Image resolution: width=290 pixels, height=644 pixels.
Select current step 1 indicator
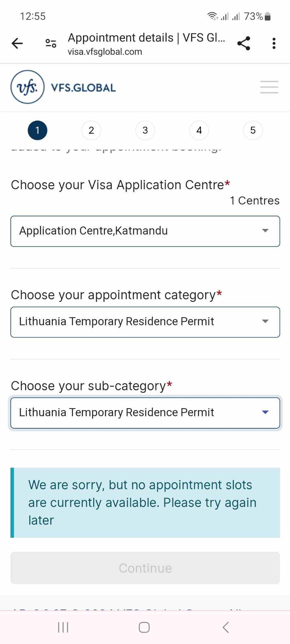coord(37,130)
